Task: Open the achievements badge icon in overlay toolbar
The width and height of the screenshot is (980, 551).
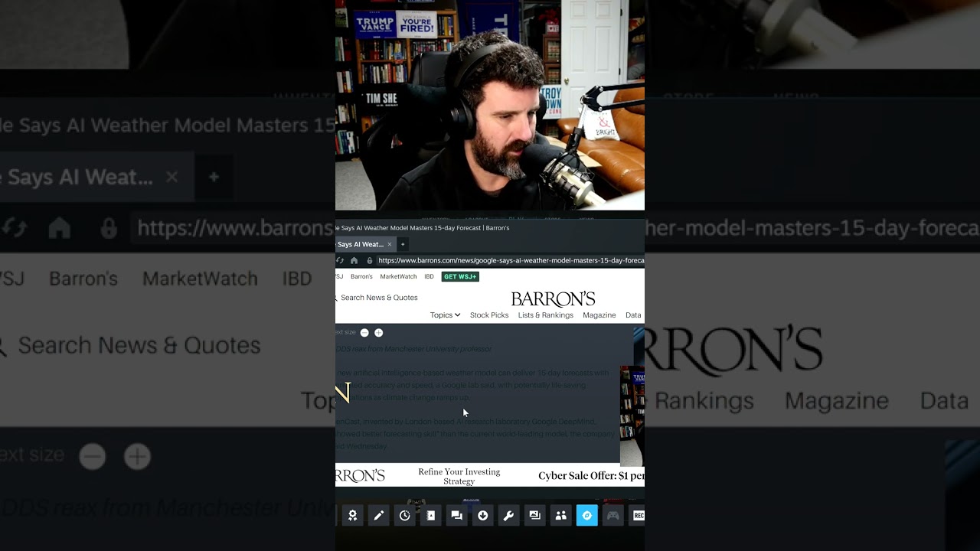Action: coord(352,516)
